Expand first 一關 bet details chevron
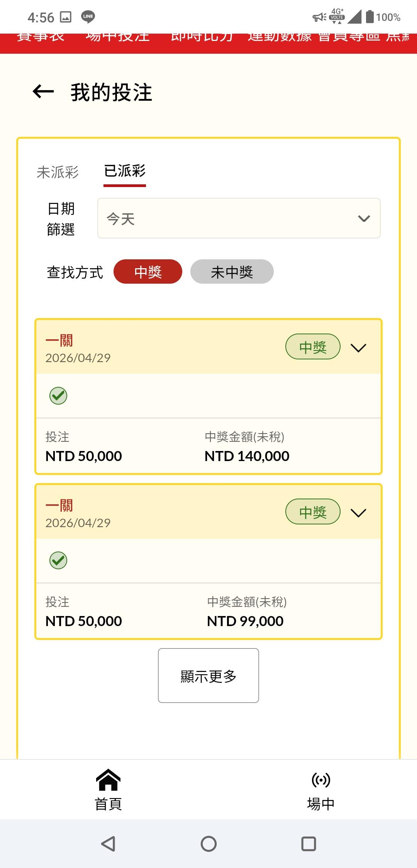 (358, 348)
